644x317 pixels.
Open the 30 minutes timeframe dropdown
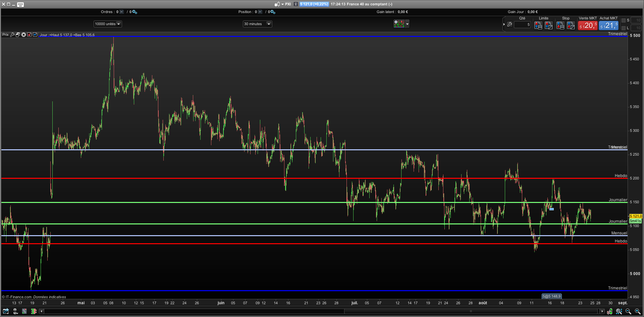(257, 24)
